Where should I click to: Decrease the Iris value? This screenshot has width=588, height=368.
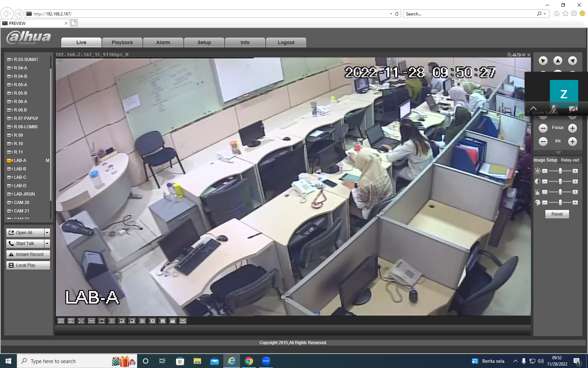(x=543, y=141)
